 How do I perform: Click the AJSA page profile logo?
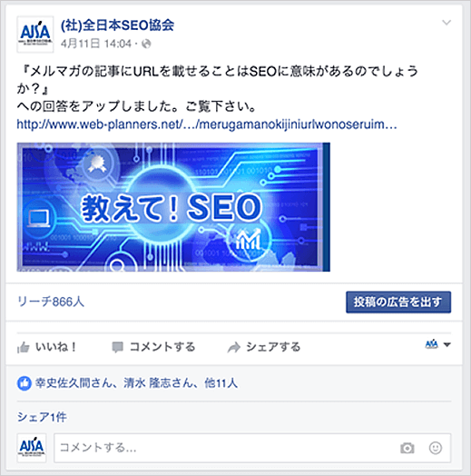pos(35,35)
